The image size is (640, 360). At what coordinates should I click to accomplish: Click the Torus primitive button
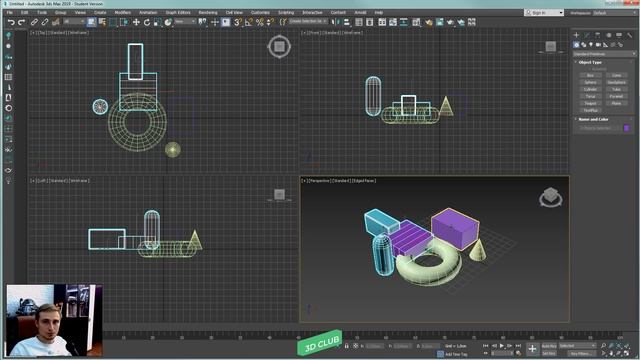click(590, 96)
